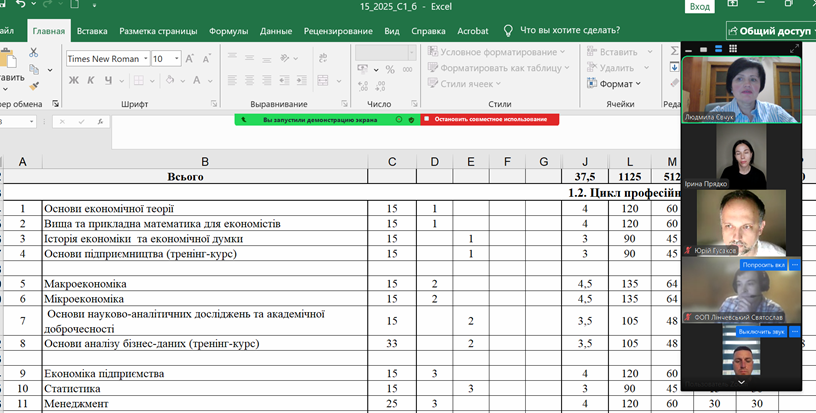The height and width of the screenshot is (413, 816).
Task: Open the Разметка страницы ribbon tab
Action: pyautogui.click(x=158, y=31)
